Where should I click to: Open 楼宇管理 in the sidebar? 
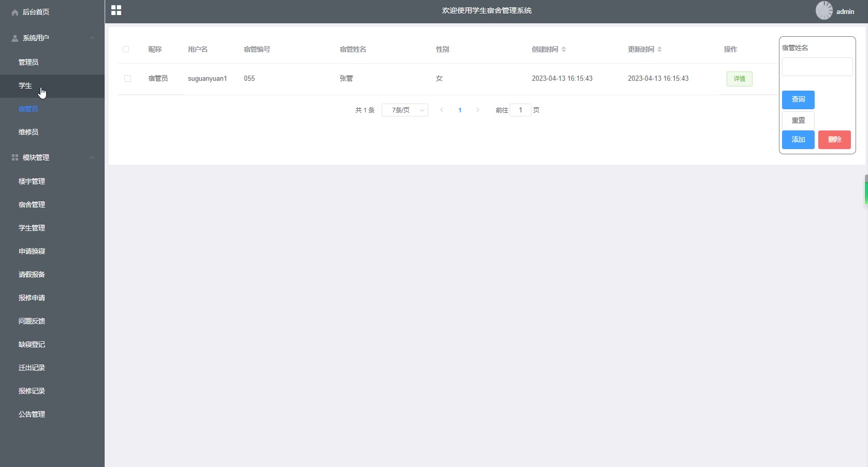(52, 181)
